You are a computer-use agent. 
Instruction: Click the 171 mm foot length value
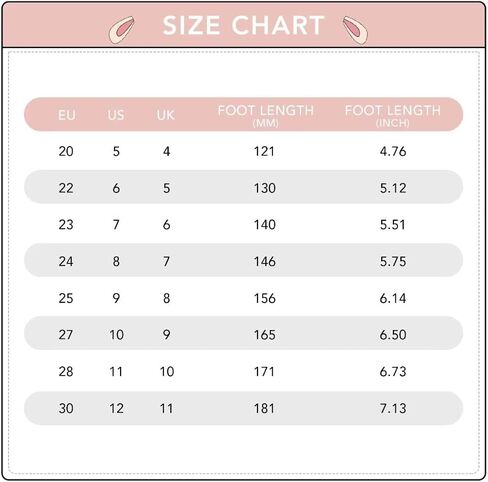[x=264, y=371]
